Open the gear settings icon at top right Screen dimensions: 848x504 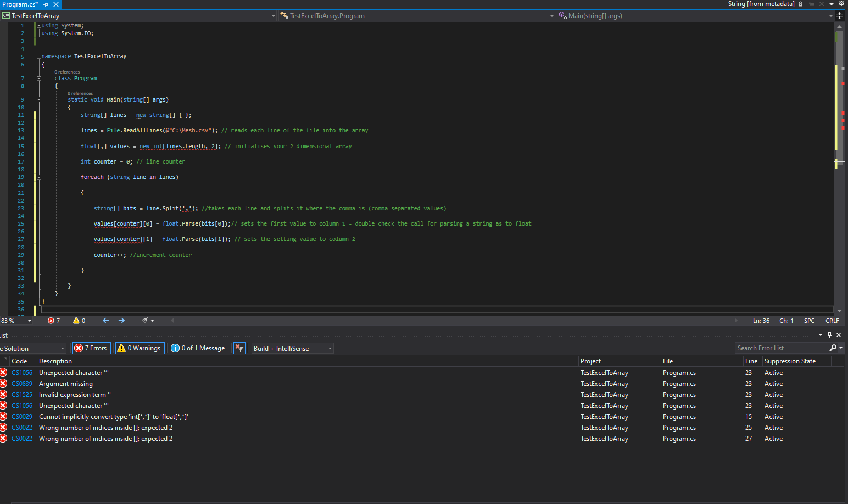841,4
